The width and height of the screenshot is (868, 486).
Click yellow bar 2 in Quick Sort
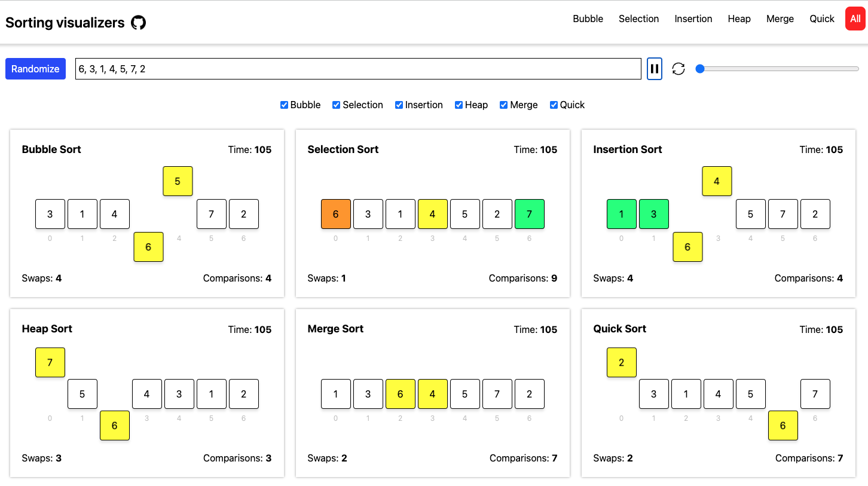(622, 362)
